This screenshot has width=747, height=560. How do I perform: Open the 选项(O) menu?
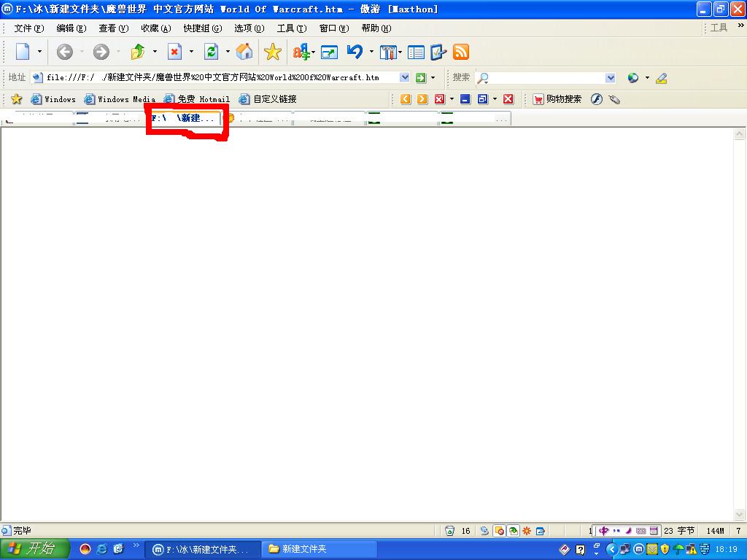tap(249, 28)
